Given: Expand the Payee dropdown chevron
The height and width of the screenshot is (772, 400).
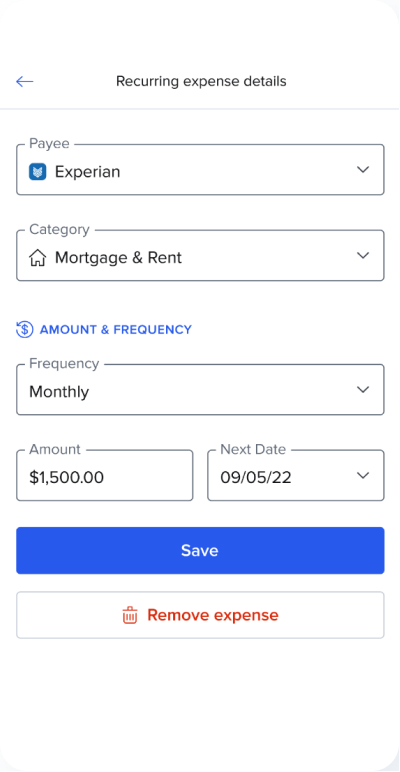Looking at the screenshot, I should 363,170.
